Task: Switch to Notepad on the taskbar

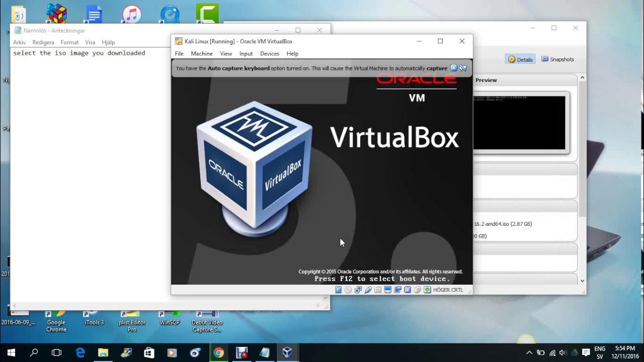Action: click(x=265, y=352)
